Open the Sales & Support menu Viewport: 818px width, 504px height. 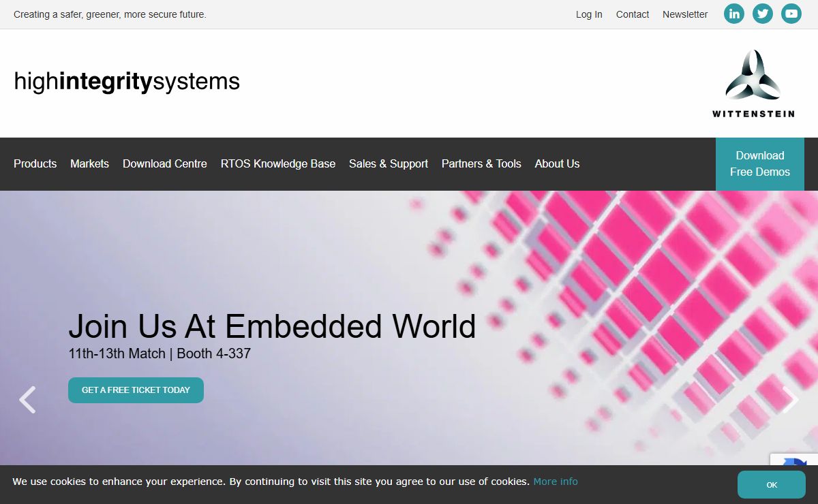point(389,163)
